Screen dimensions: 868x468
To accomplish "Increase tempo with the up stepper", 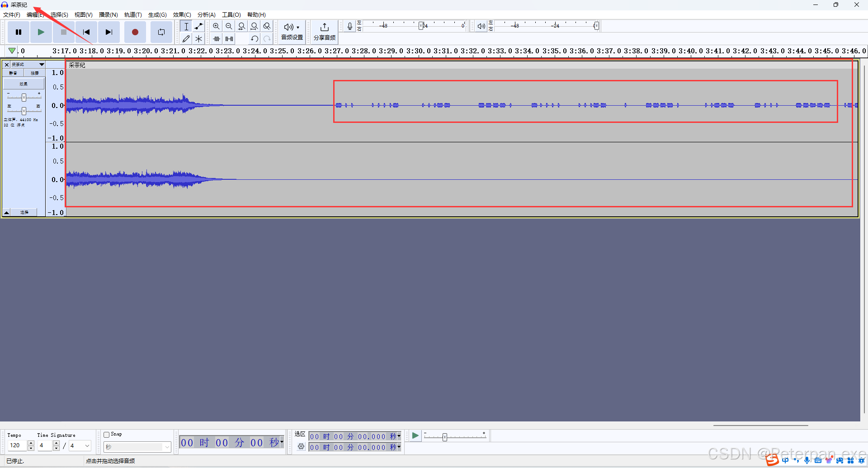I will click(31, 443).
